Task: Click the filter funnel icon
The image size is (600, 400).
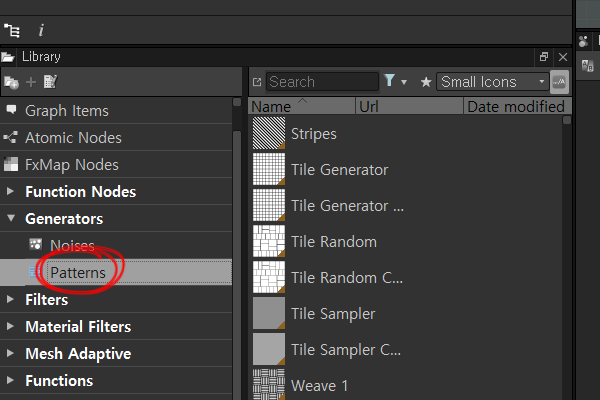Action: click(389, 80)
